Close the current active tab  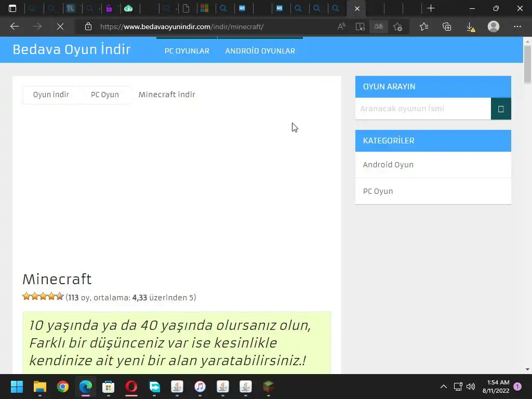[x=357, y=9]
